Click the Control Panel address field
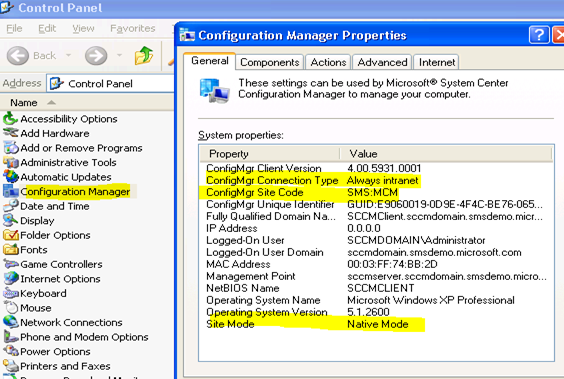The height and width of the screenshot is (379, 564). tap(110, 83)
